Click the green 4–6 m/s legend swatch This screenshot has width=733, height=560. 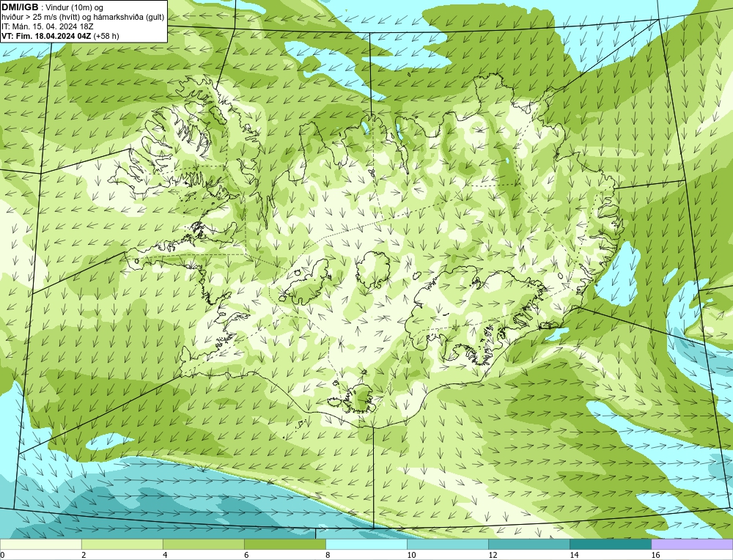pos(203,544)
